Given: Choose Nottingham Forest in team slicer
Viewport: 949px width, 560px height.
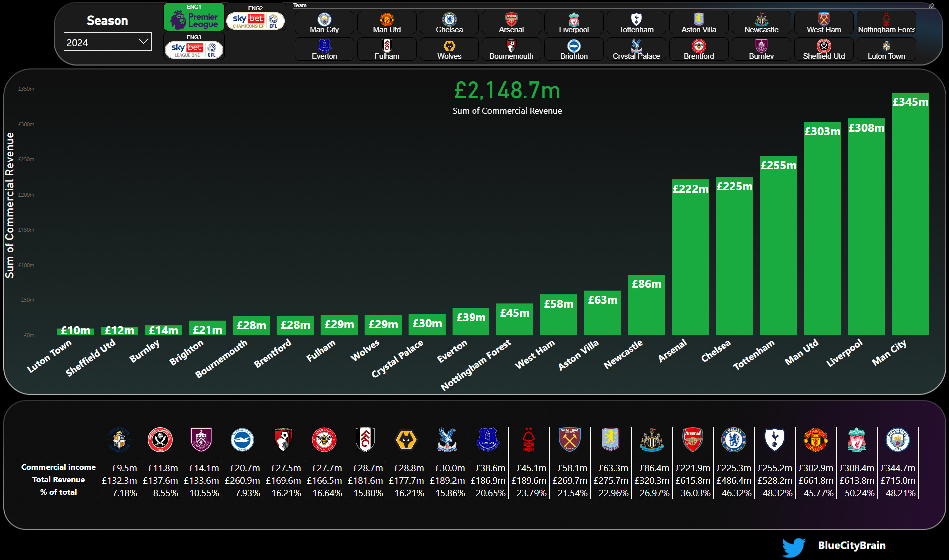Looking at the screenshot, I should pos(886,23).
